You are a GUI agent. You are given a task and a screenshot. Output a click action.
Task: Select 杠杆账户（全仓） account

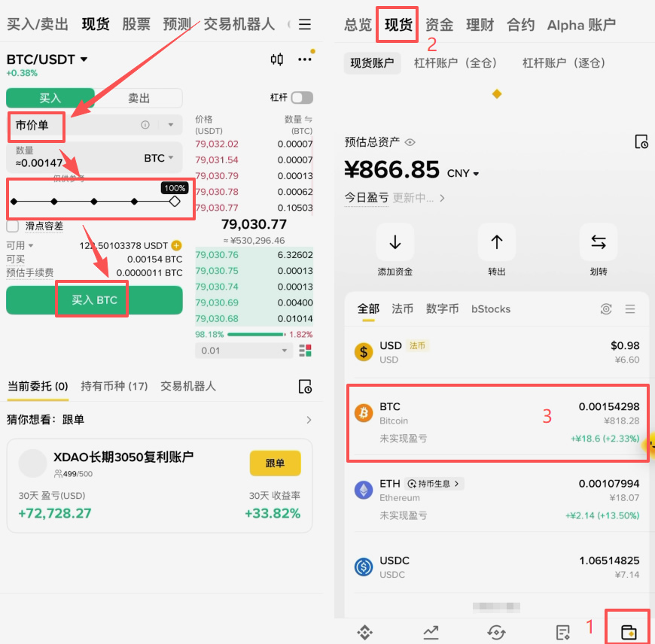[455, 63]
